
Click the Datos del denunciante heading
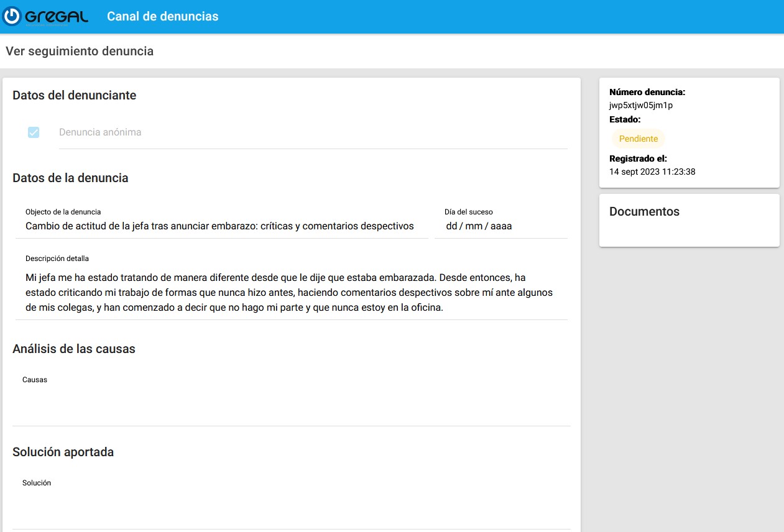[x=74, y=95]
